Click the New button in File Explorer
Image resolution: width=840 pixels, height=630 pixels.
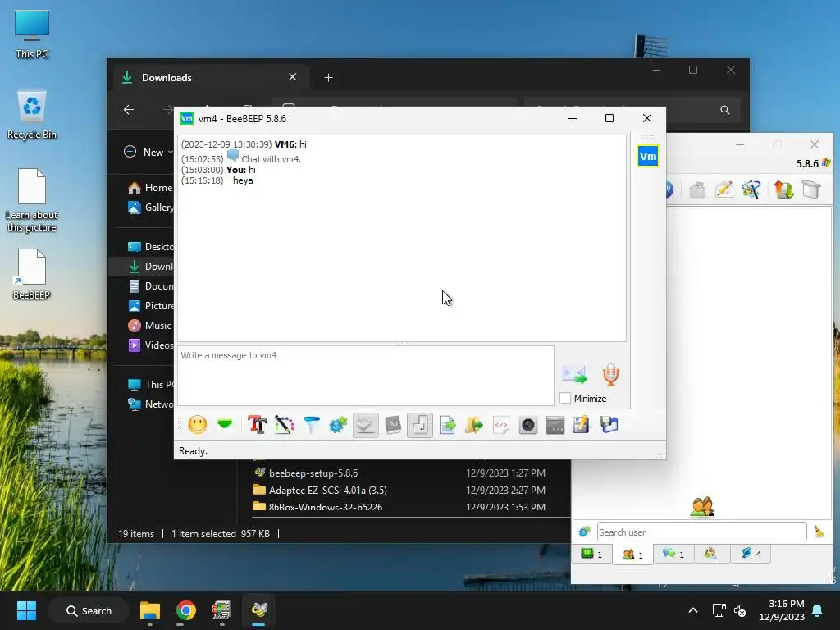(148, 152)
